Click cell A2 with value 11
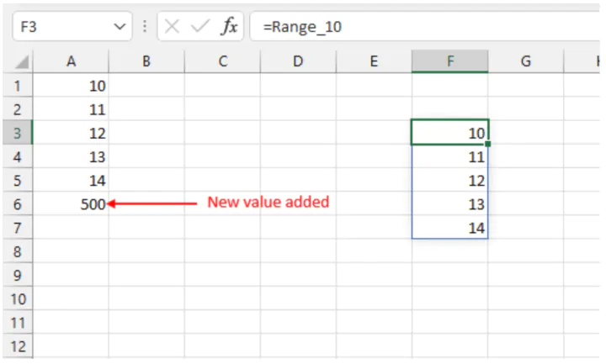606x364 pixels. (71, 109)
